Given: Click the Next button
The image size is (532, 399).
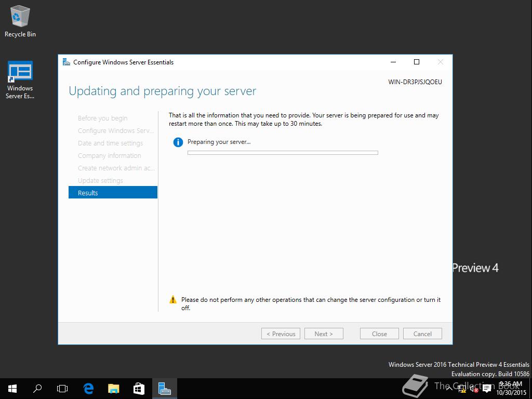Looking at the screenshot, I should pos(324,334).
